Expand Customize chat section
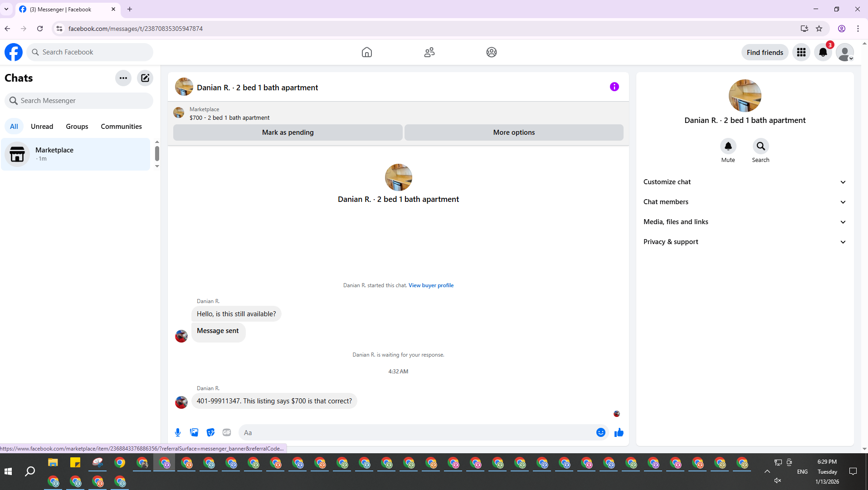Screen dimensions: 868x490 click(745, 182)
